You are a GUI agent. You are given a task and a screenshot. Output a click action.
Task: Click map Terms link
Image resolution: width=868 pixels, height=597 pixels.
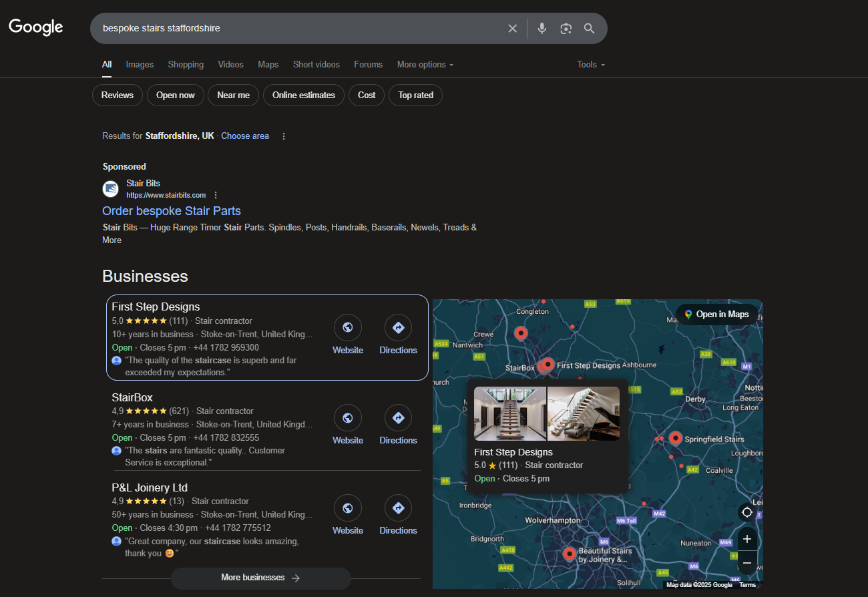point(748,585)
